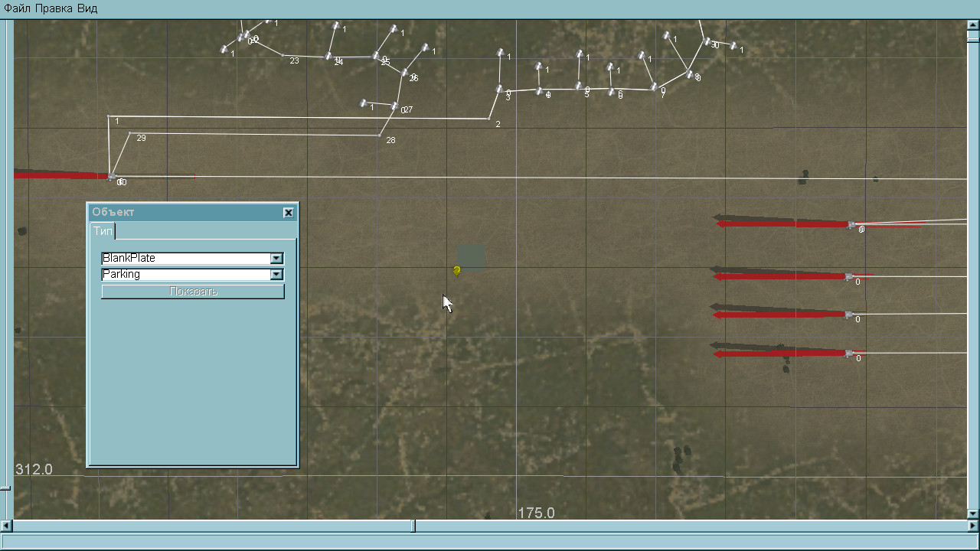Click the 312.0 grid coordinate label
Image resolution: width=980 pixels, height=551 pixels.
(34, 469)
